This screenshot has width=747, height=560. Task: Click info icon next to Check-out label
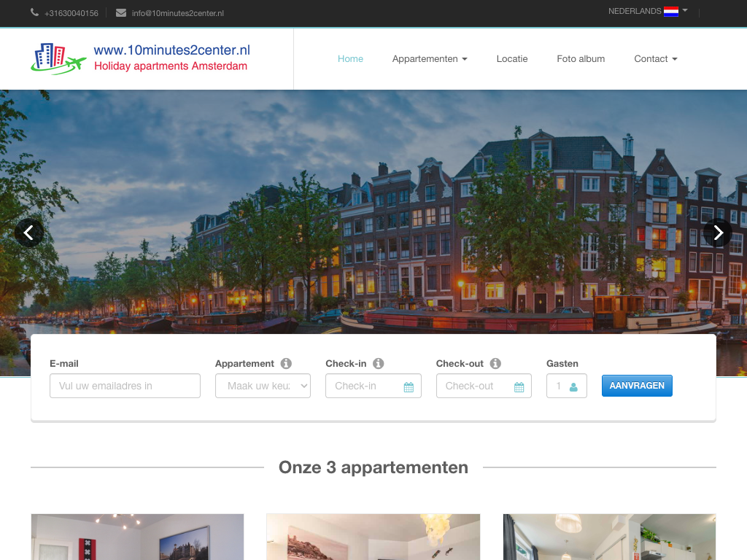(x=495, y=363)
